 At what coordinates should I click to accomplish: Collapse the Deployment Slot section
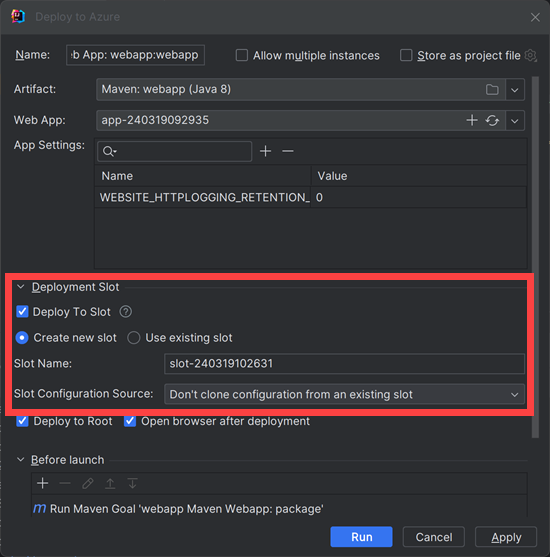pos(21,287)
